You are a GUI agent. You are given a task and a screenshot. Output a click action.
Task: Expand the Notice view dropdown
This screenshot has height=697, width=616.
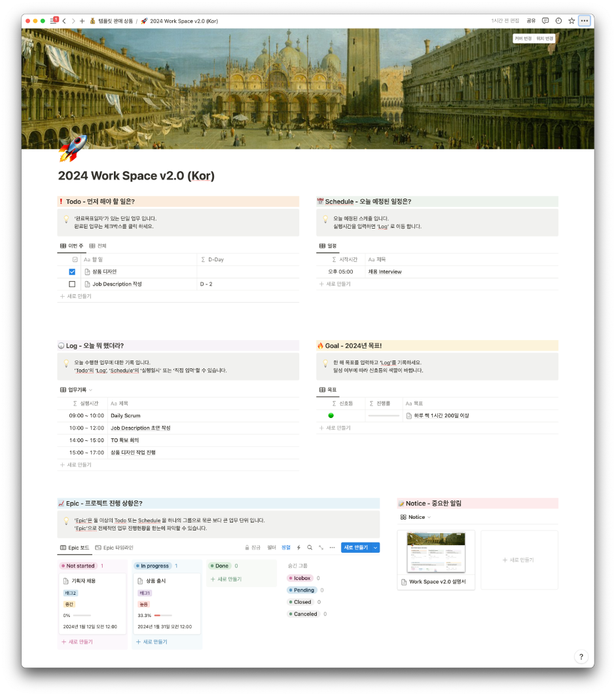tap(429, 518)
